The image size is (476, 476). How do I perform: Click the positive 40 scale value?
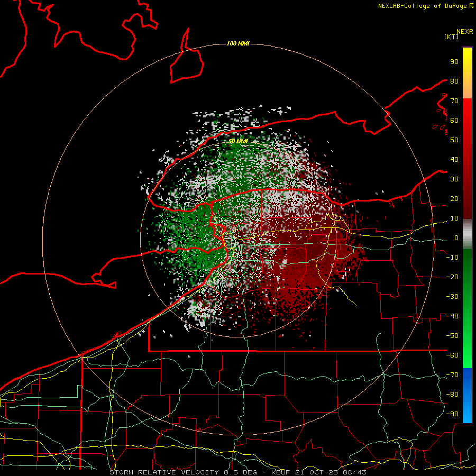pyautogui.click(x=454, y=160)
